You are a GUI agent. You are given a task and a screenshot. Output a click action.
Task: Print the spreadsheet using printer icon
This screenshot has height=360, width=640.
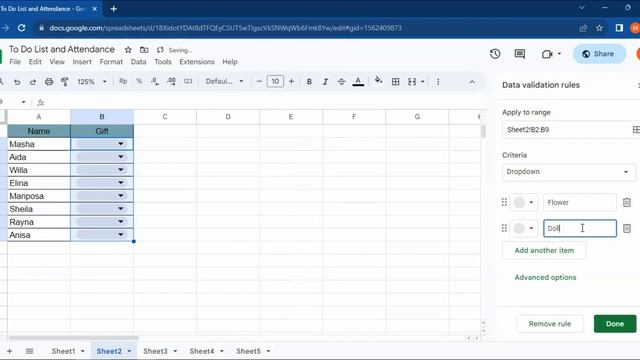pyautogui.click(x=49, y=82)
